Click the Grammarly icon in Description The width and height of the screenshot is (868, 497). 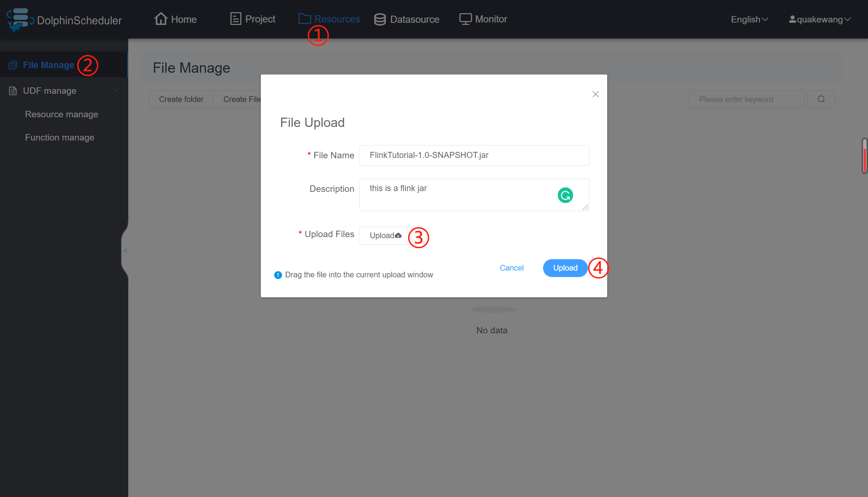[565, 195]
